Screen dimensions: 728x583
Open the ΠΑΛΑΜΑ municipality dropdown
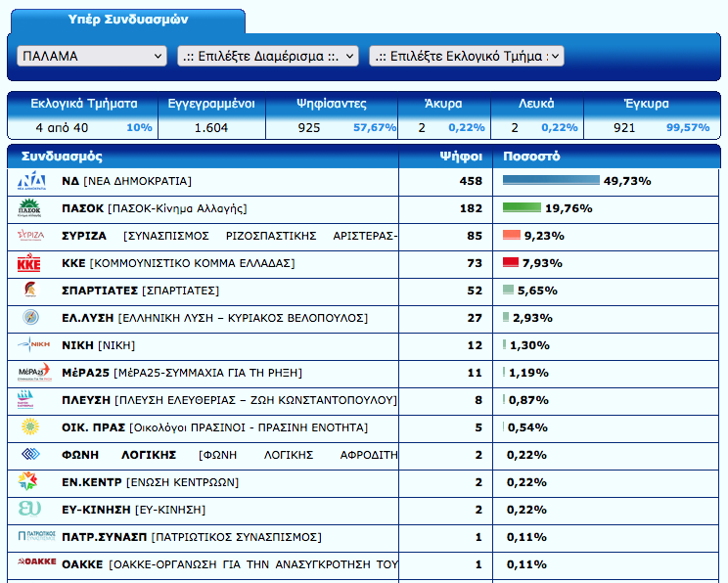[92, 57]
